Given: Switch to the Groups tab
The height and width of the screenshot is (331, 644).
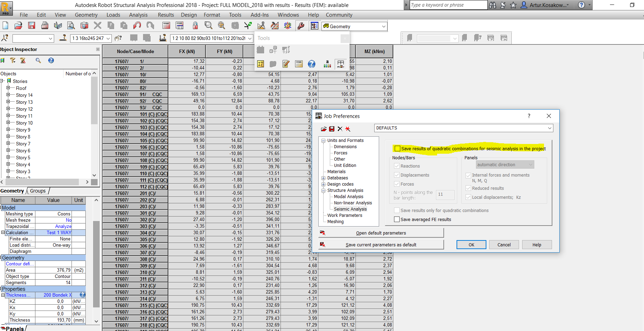Looking at the screenshot, I should coord(37,190).
